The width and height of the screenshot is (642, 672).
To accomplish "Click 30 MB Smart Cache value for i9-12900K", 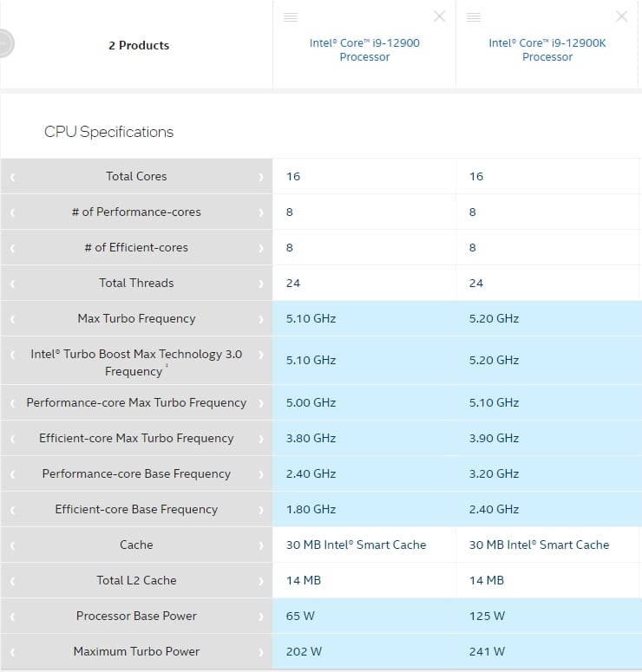I will click(x=539, y=545).
